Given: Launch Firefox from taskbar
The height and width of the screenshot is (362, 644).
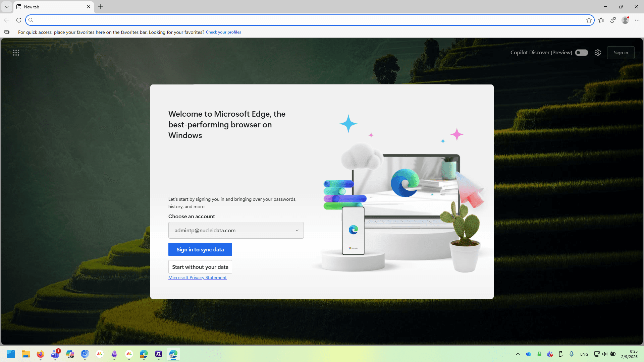Looking at the screenshot, I should [x=41, y=354].
